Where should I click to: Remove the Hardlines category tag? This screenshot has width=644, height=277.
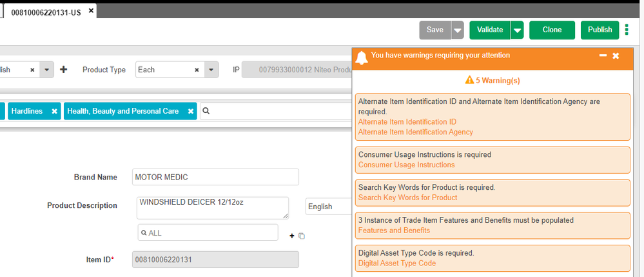54,112
